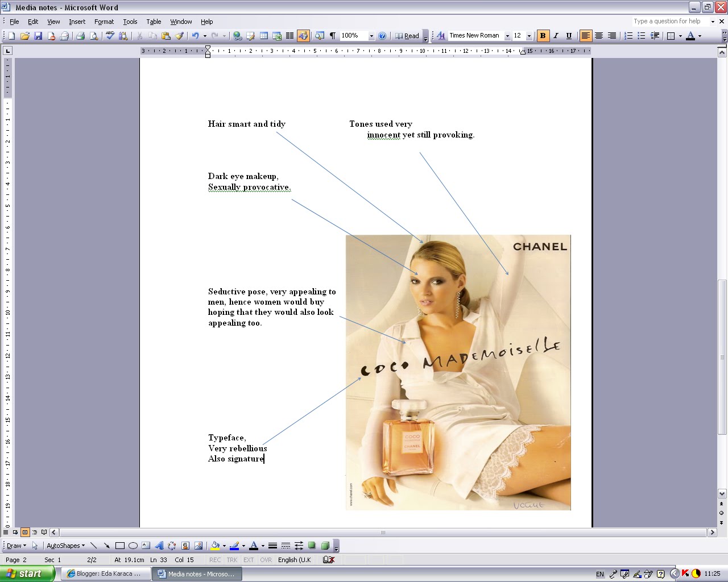Open the Tools menu
This screenshot has width=728, height=582.
click(130, 22)
